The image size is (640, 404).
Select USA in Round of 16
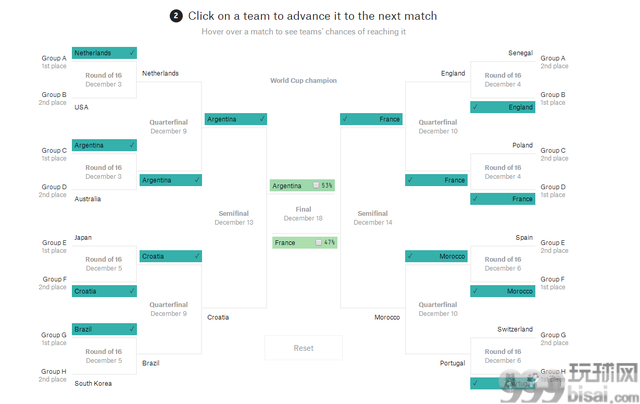tap(104, 107)
